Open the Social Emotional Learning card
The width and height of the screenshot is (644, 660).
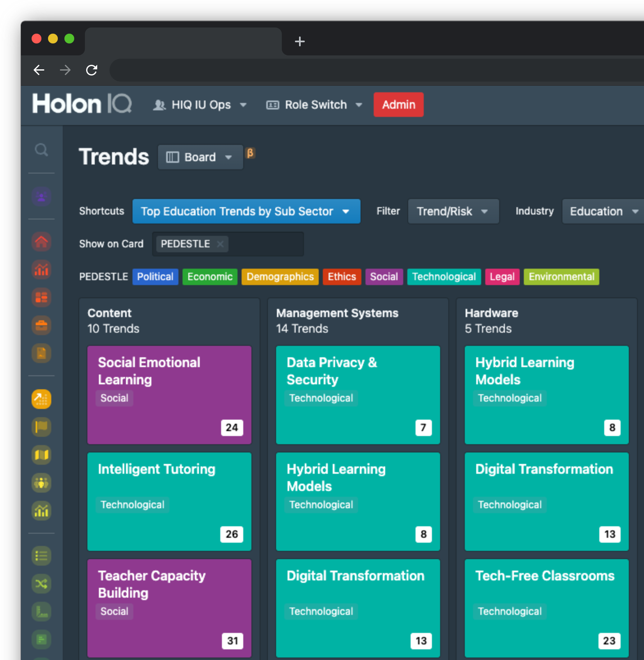click(169, 395)
